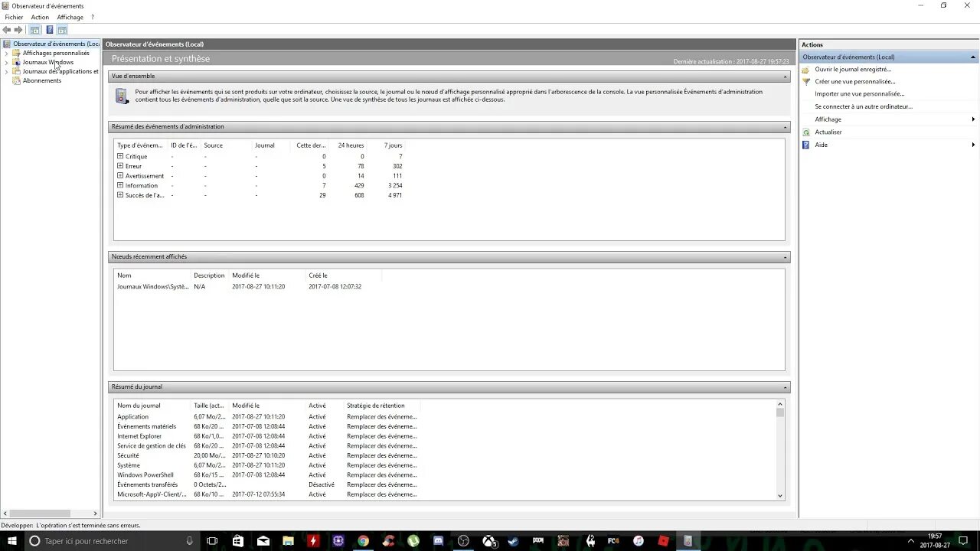Open the Fichier menu
980x551 pixels.
tap(14, 17)
